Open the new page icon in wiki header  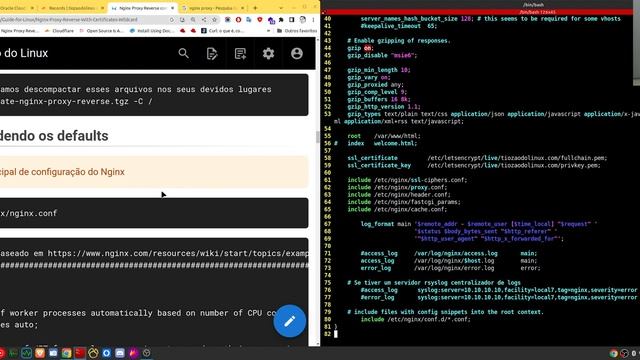[x=240, y=53]
